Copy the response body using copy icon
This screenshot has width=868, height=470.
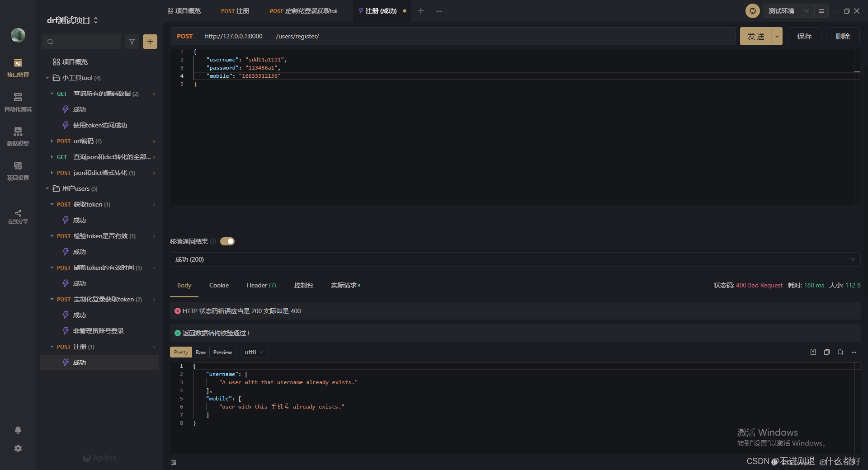click(827, 352)
